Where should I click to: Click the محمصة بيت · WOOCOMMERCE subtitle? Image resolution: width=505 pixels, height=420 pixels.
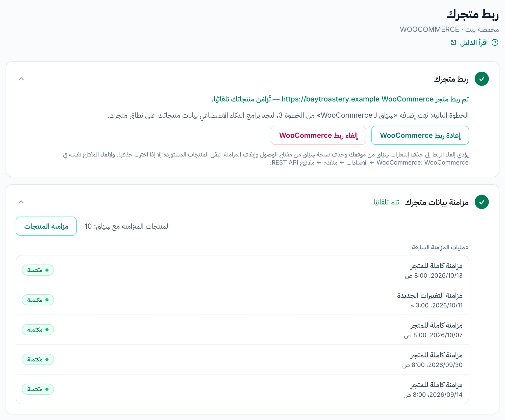(x=449, y=30)
